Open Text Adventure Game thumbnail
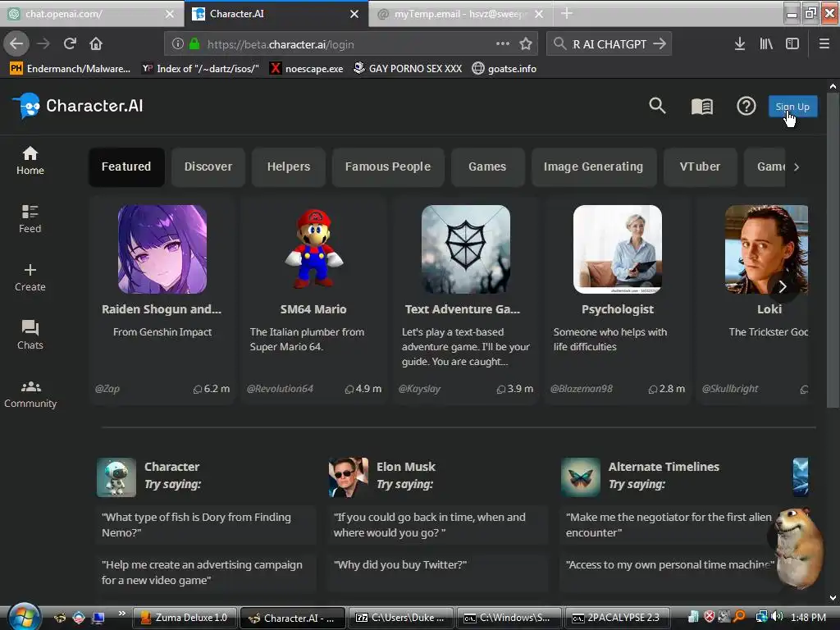Image resolution: width=840 pixels, height=630 pixels. coord(466,249)
